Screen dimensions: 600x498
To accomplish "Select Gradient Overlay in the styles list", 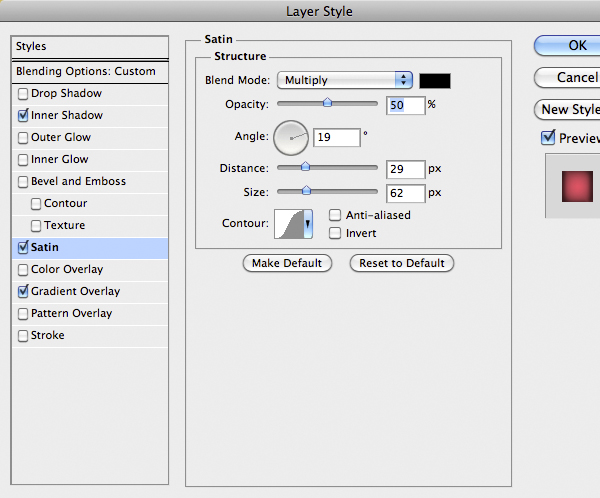I will [75, 292].
